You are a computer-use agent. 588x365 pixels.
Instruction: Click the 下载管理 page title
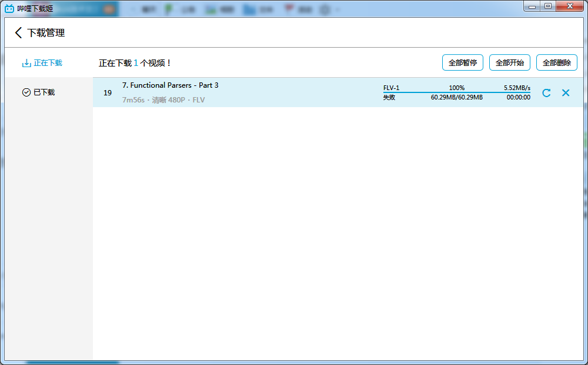(x=46, y=33)
